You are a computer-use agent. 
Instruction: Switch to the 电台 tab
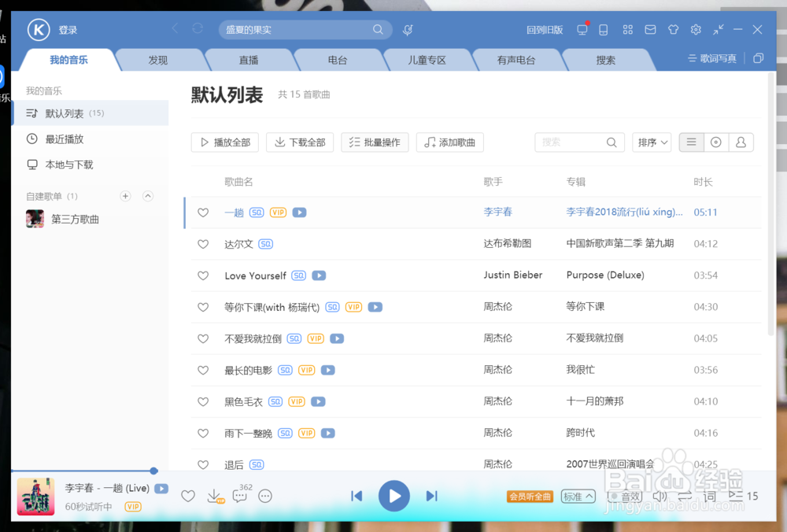point(338,61)
